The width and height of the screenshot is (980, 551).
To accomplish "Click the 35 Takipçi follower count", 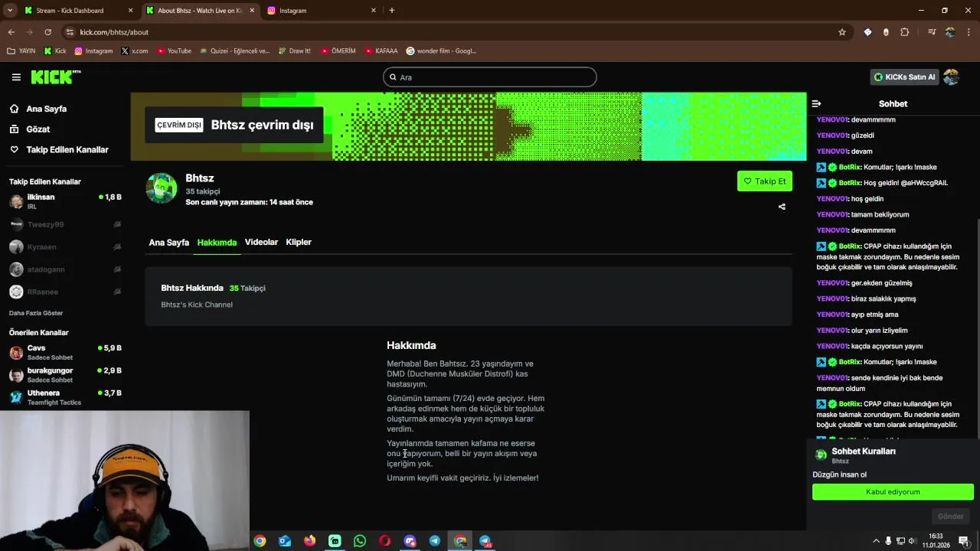I will [247, 289].
